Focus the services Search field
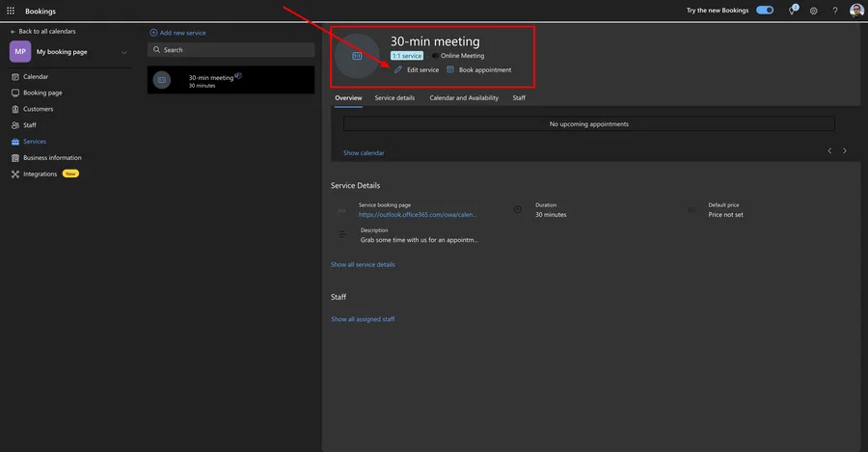868x452 pixels. tap(231, 50)
